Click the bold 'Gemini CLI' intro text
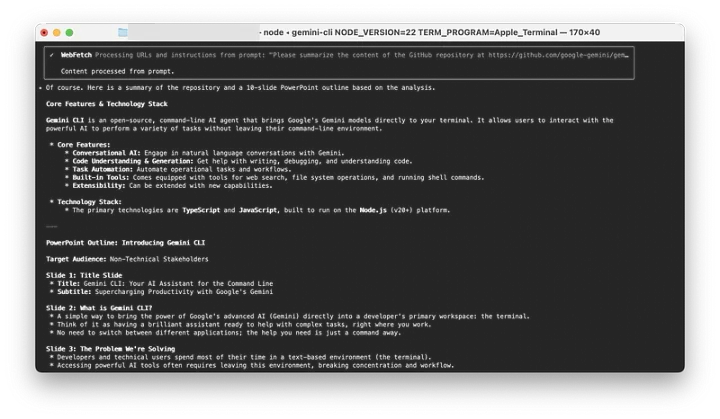 [65, 120]
